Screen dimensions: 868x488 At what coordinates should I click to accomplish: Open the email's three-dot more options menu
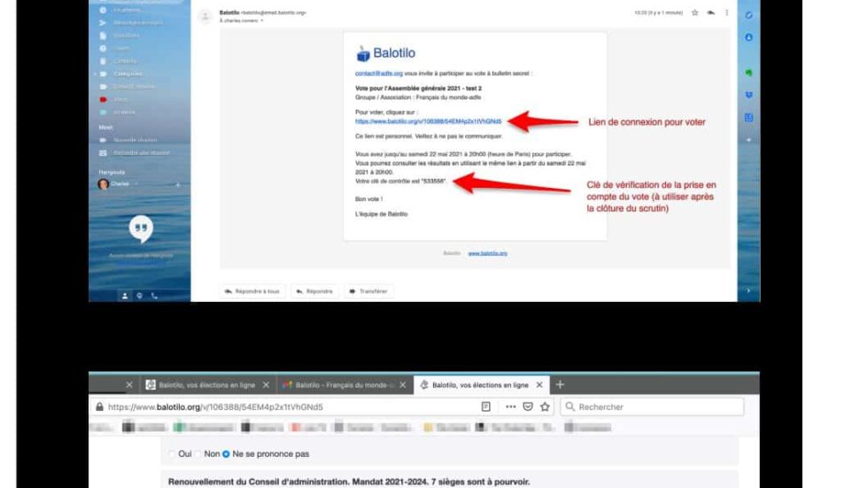(x=727, y=12)
